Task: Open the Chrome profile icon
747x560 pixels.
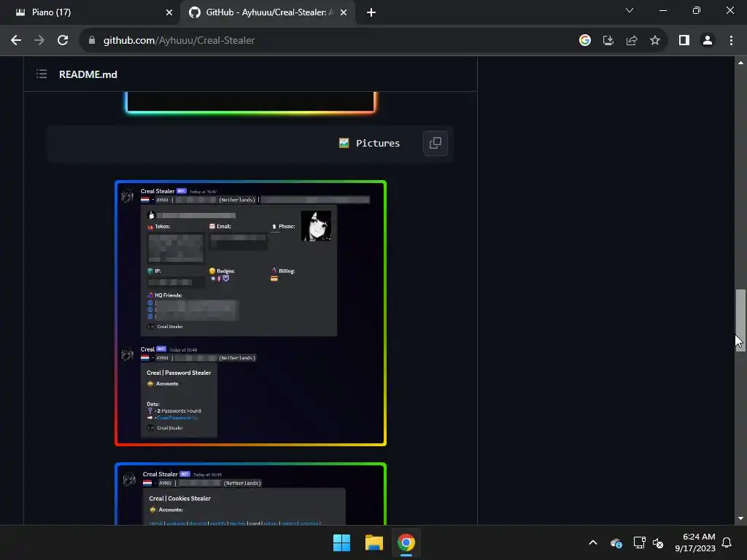Action: (x=708, y=41)
